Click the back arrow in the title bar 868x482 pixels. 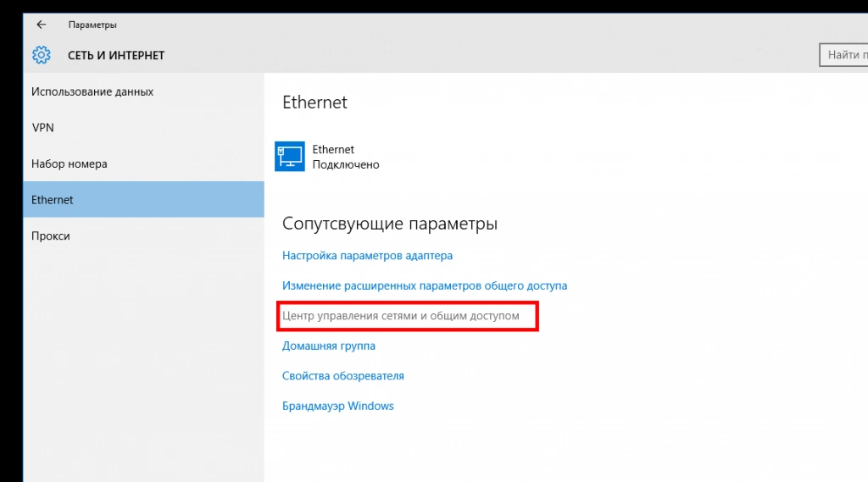41,25
